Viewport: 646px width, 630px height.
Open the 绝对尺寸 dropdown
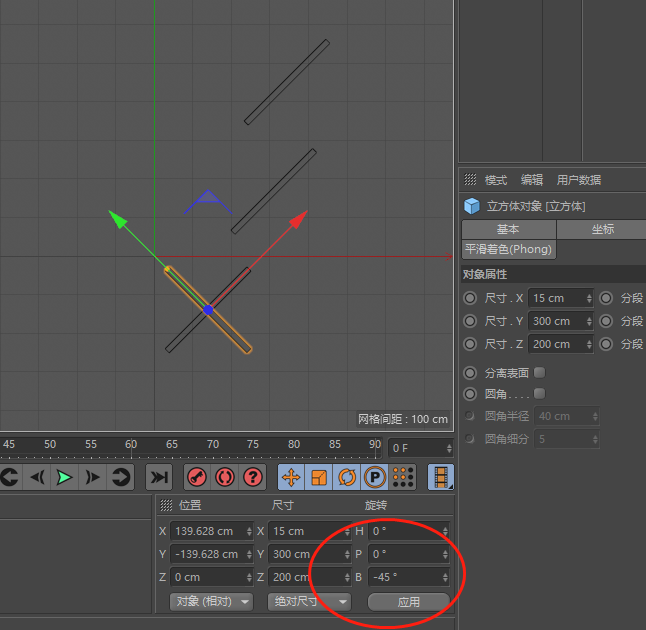click(x=311, y=601)
